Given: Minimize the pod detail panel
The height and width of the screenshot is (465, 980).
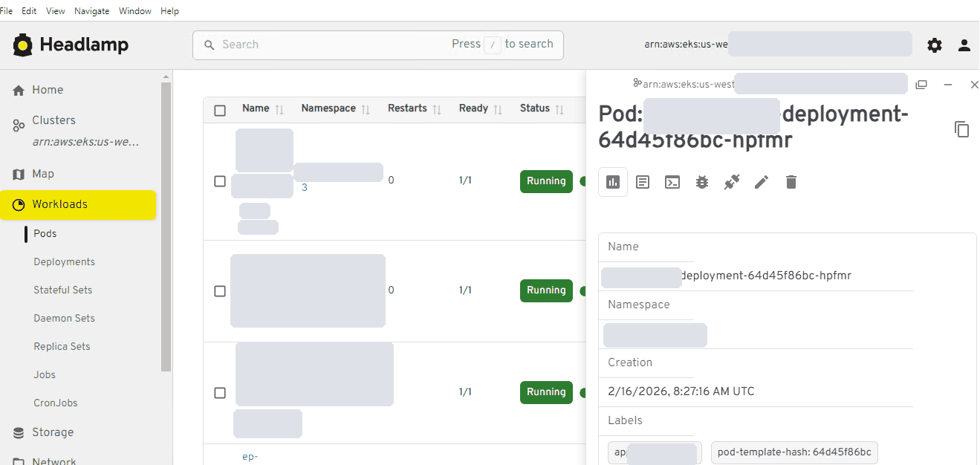Looking at the screenshot, I should 948,85.
